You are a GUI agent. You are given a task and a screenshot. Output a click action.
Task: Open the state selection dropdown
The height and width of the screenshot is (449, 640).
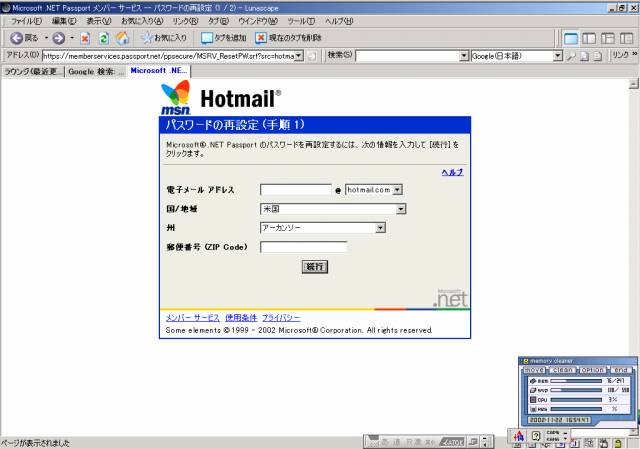coord(380,228)
